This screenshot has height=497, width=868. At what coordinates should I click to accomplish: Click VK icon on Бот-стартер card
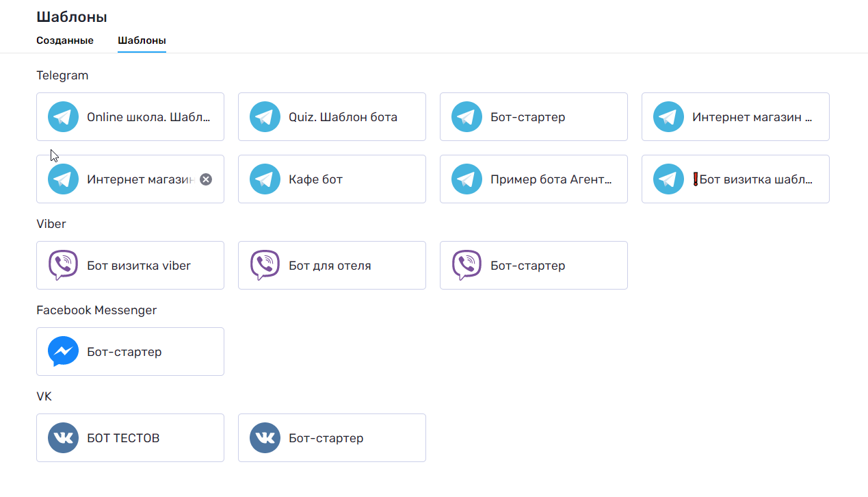(265, 438)
